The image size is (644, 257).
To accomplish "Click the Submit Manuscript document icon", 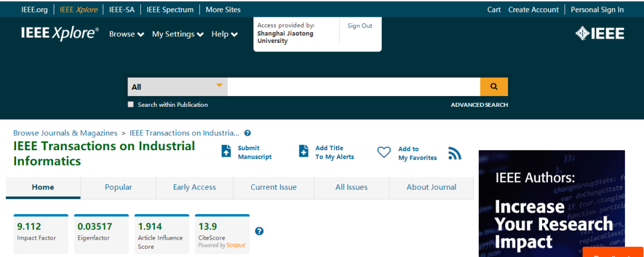I will click(x=226, y=151).
